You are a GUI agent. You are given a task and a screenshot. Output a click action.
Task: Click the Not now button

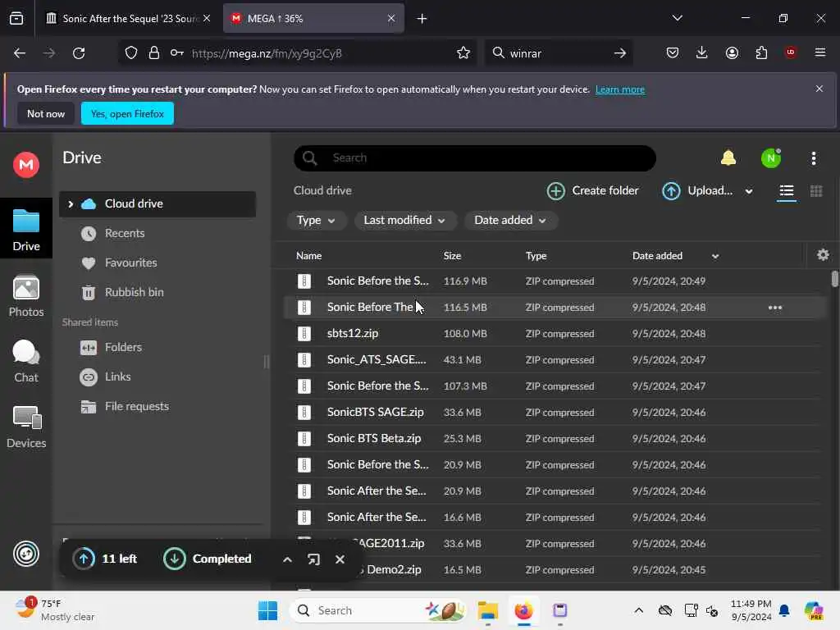pyautogui.click(x=46, y=113)
